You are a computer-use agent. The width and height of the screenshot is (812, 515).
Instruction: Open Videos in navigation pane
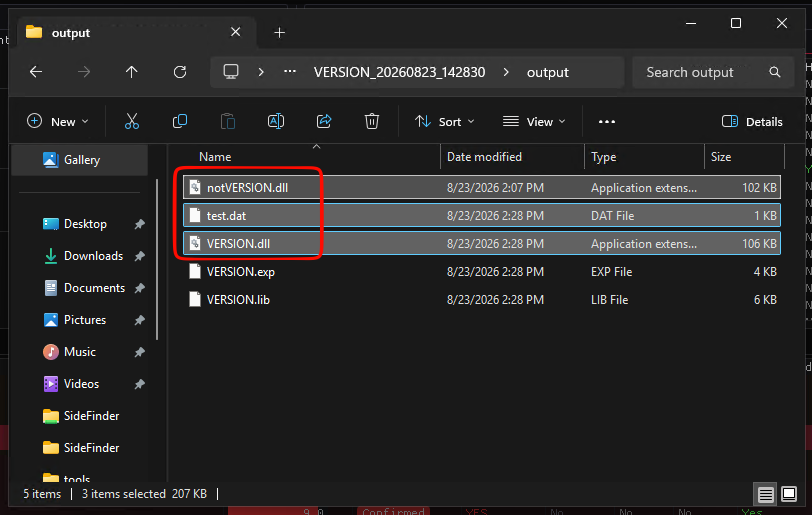click(81, 384)
